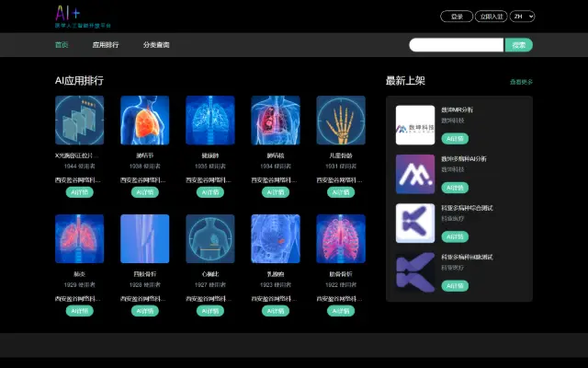
Task: Click the 心胸比 app name
Action: tap(210, 274)
